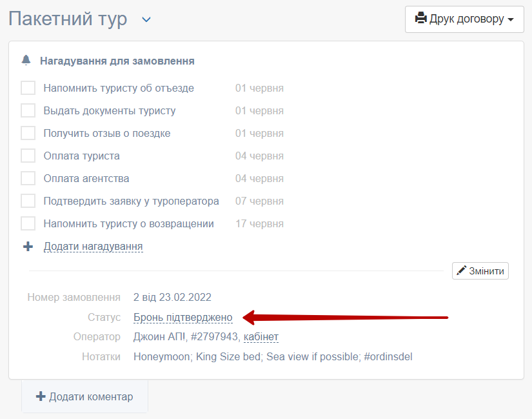Expand the Пакетний тур chevron dropdown
Image resolution: width=532 pixels, height=419 pixels.
146,20
